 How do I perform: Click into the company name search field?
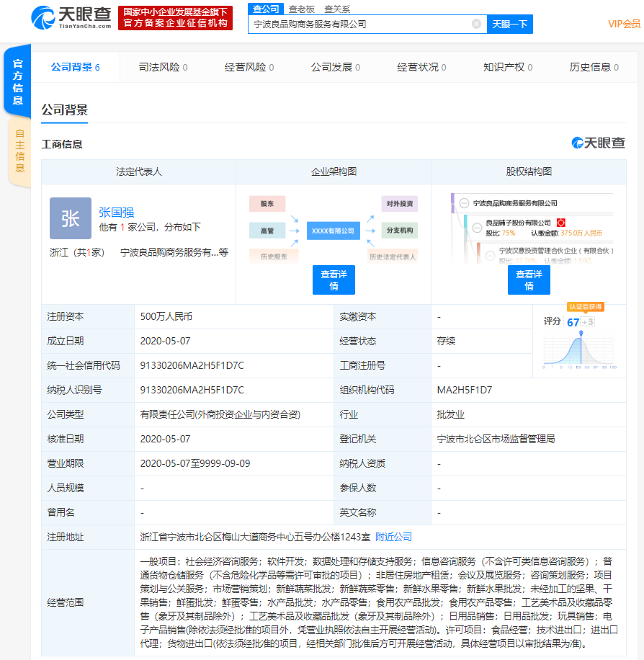pyautogui.click(x=360, y=24)
